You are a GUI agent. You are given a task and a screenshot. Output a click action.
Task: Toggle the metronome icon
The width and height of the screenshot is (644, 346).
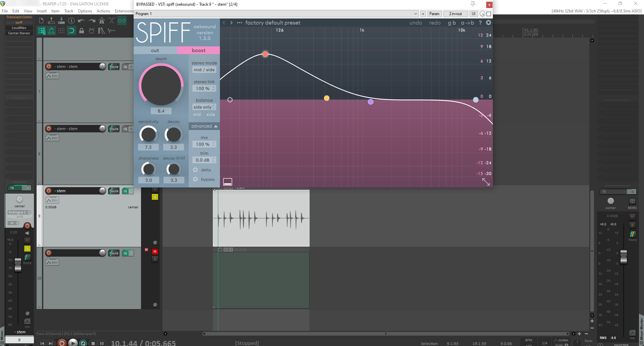[x=102, y=21]
